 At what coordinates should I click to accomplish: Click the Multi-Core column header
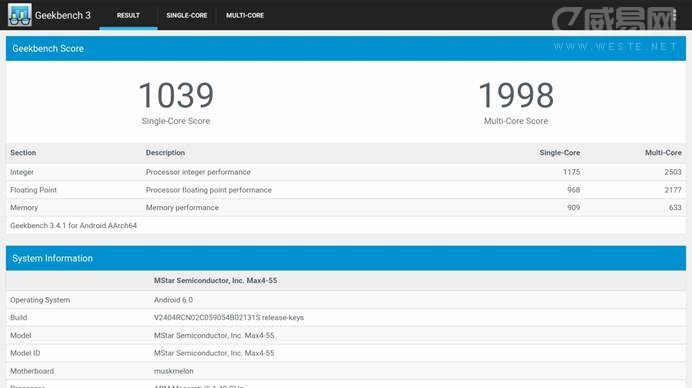663,153
